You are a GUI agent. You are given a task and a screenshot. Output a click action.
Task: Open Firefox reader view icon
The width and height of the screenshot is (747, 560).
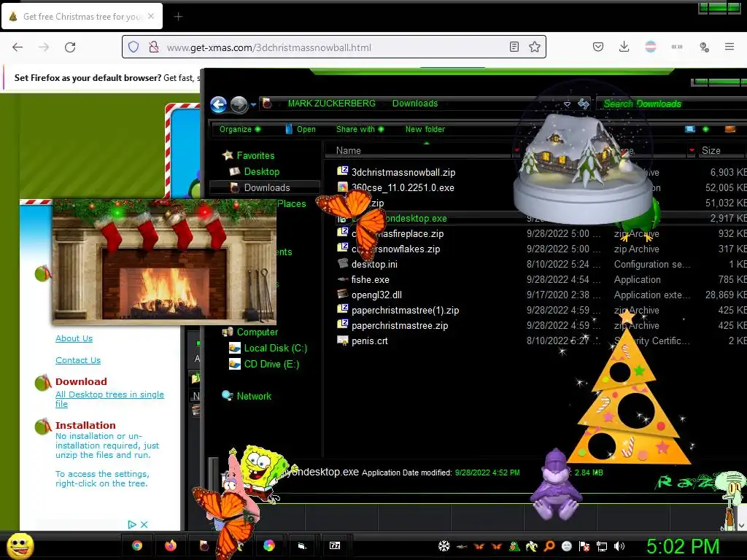tap(514, 47)
